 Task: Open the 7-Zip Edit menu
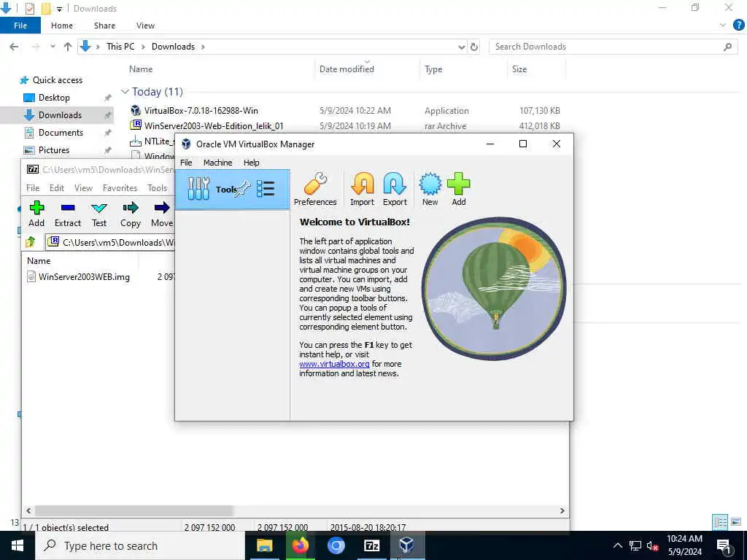pos(57,188)
